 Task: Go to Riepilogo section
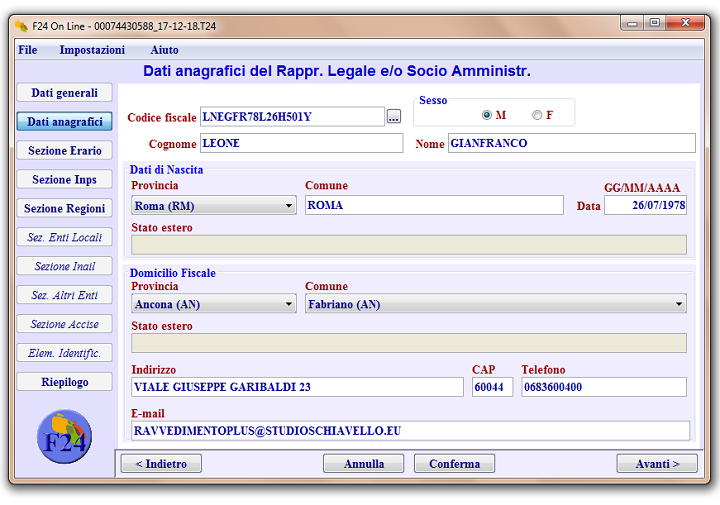point(65,382)
